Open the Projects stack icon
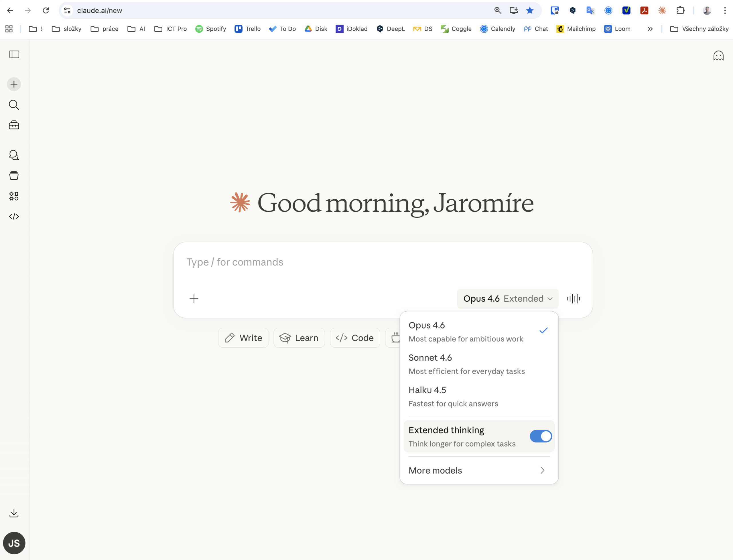The image size is (733, 560). pyautogui.click(x=14, y=176)
